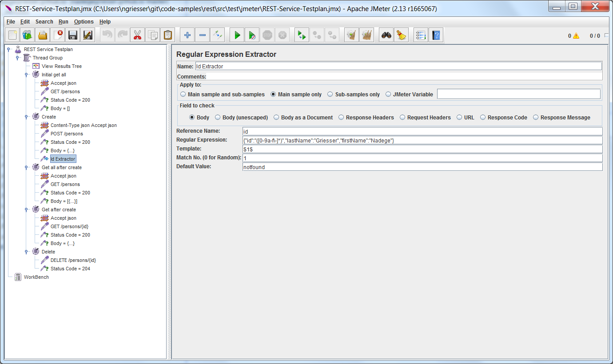Open the Run menu
Viewport: 613px width, 364px height.
[63, 21]
